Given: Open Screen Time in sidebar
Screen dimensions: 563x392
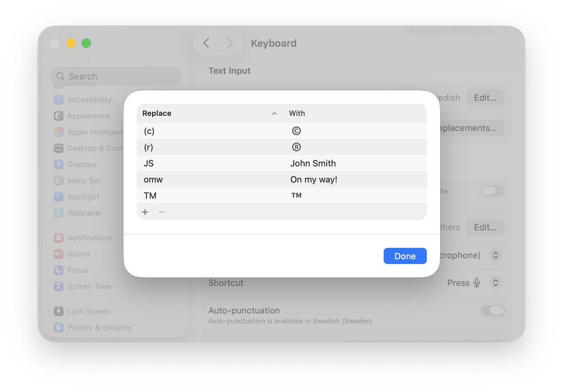Looking at the screenshot, I should point(82,286).
